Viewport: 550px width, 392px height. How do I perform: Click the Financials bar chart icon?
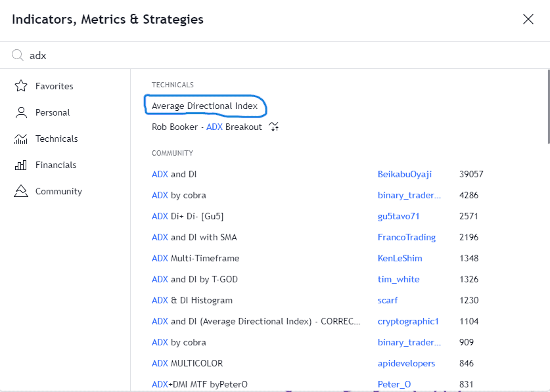click(20, 165)
